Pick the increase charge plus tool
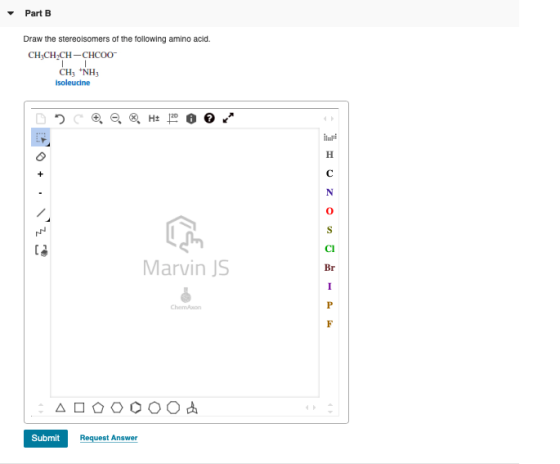Screen dimensions: 560x464 (x=40, y=174)
